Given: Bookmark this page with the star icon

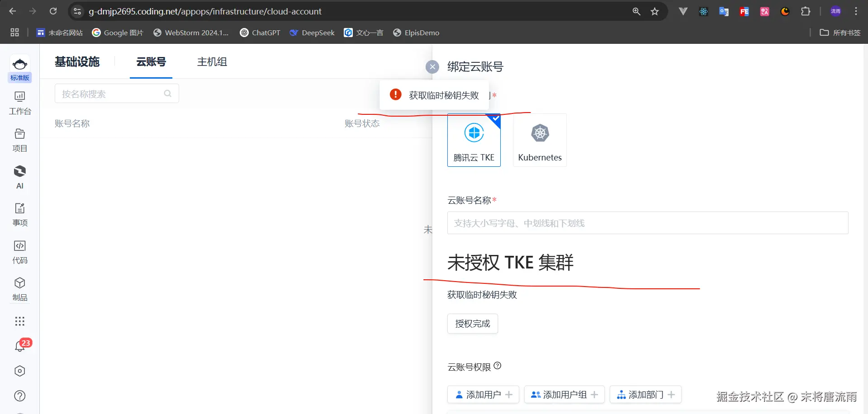Looking at the screenshot, I should (655, 11).
